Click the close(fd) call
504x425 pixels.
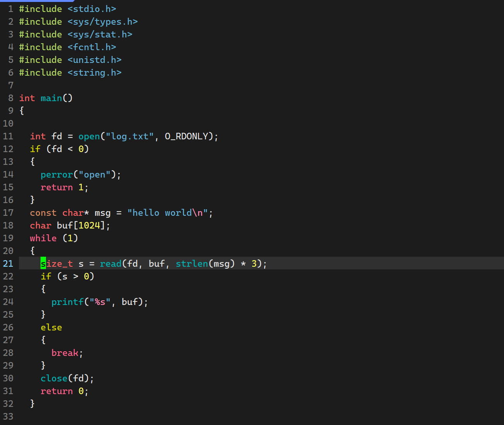(66, 378)
